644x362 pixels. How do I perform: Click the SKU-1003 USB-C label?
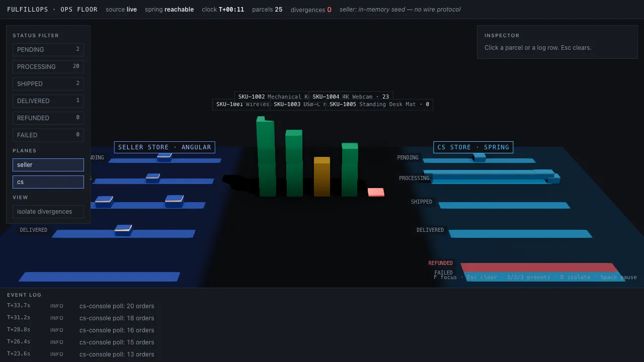click(298, 105)
